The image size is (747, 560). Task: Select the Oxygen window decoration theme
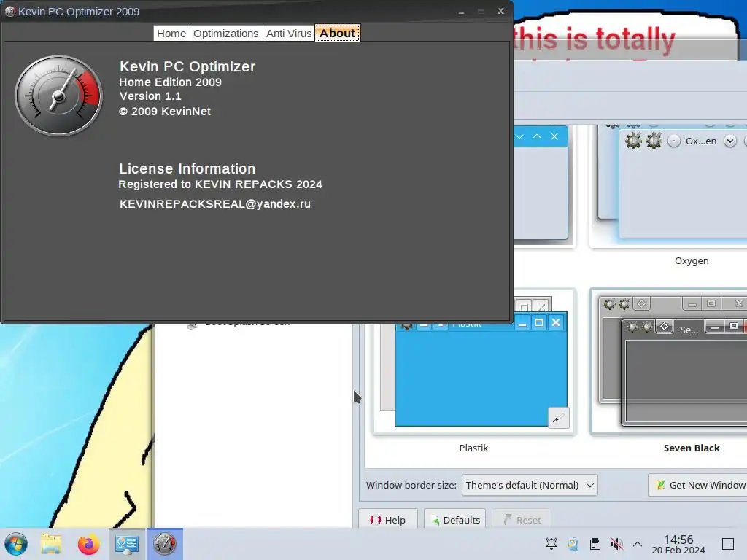point(668,186)
